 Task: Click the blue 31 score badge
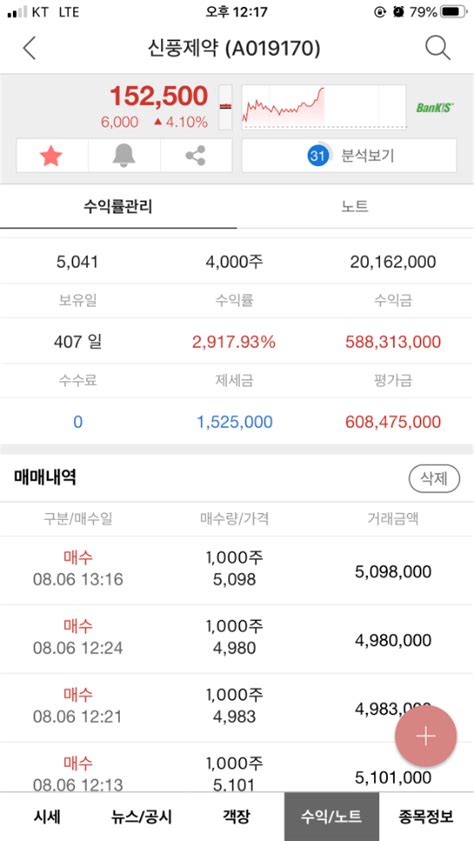coord(317,156)
